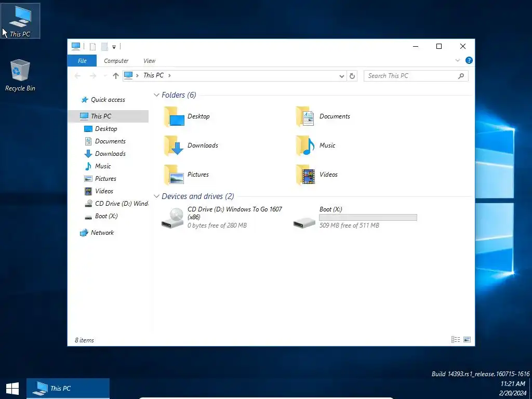532x399 pixels.
Task: Open Customize Quick Access Toolbar dropdown
Action: (x=114, y=47)
